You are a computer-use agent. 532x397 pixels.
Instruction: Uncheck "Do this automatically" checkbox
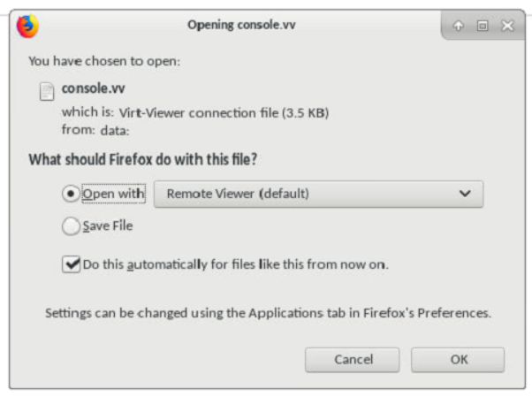[x=71, y=263]
